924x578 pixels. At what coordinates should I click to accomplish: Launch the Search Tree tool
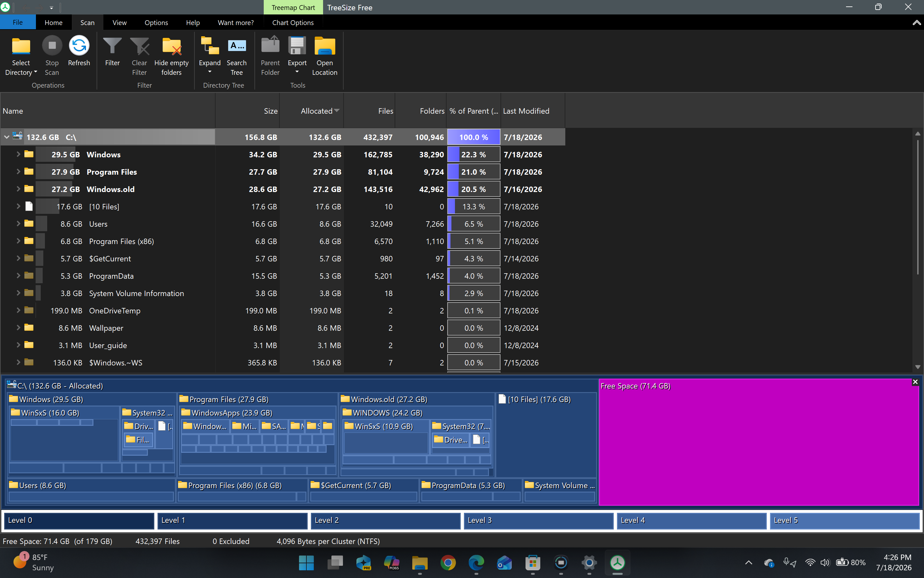click(x=236, y=57)
